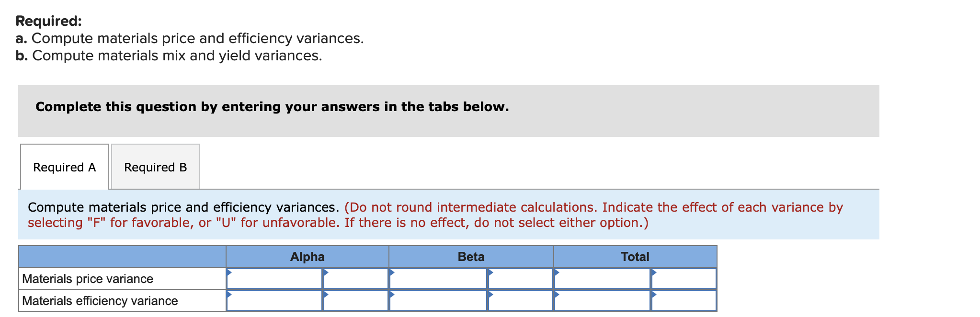Select the Required A tab

coord(64,167)
